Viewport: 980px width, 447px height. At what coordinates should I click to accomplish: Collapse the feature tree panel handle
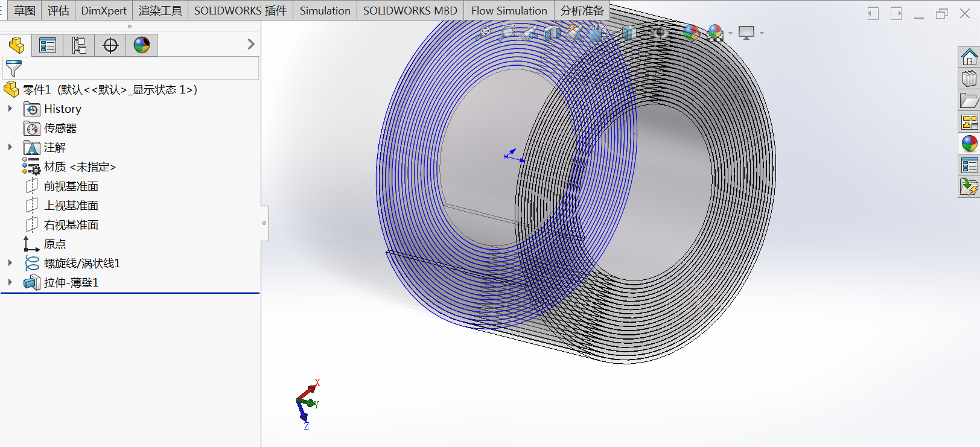[x=264, y=223]
